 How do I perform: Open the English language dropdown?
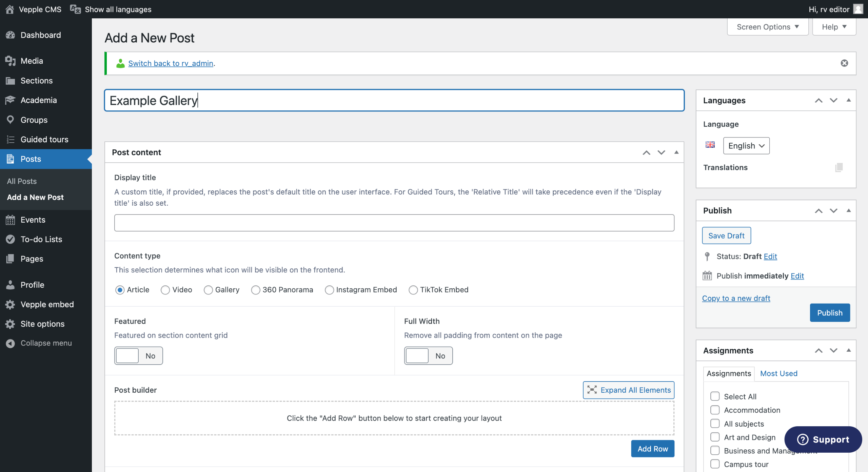(x=746, y=146)
